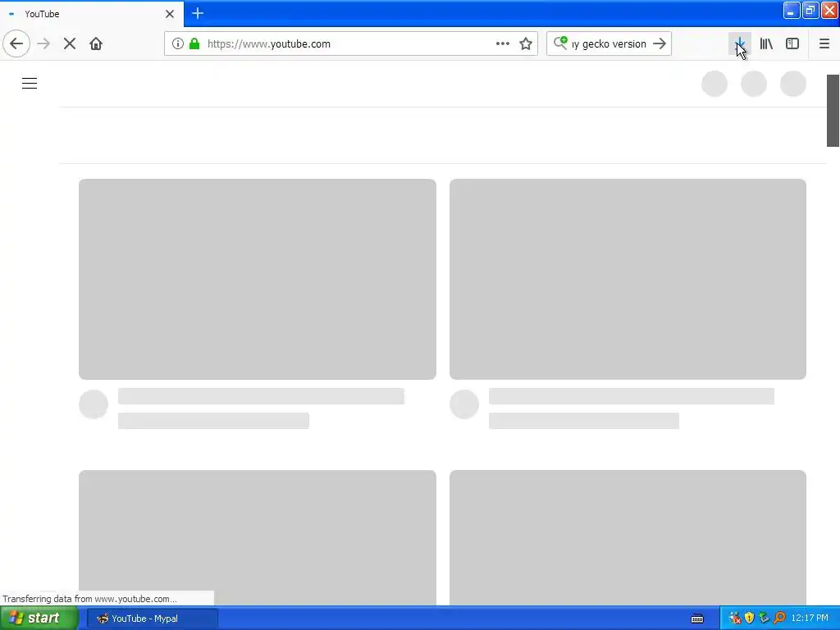Bookmark this page with the star
840x630 pixels.
[526, 44]
